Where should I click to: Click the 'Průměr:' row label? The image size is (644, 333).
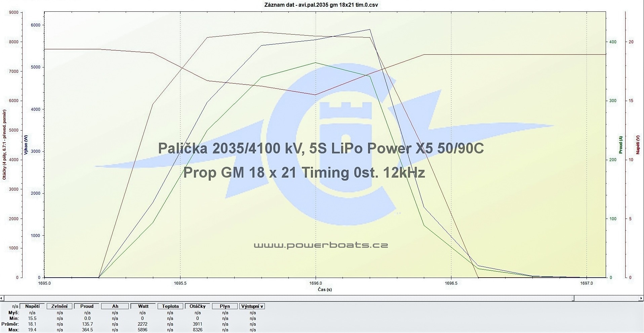tap(10, 324)
